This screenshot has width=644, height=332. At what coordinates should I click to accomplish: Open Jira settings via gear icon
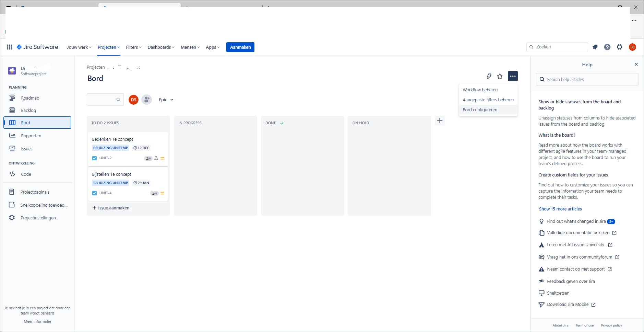[620, 47]
